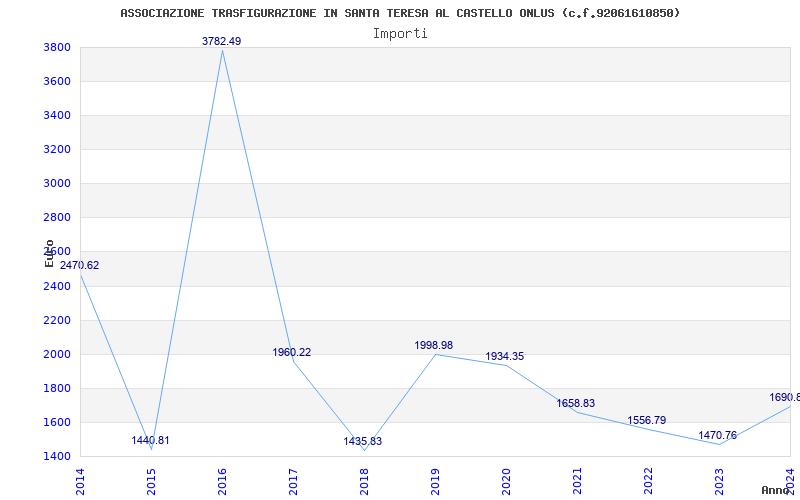Click the 2016 x-axis year label
Screen dimensions: 800x500
click(x=222, y=482)
